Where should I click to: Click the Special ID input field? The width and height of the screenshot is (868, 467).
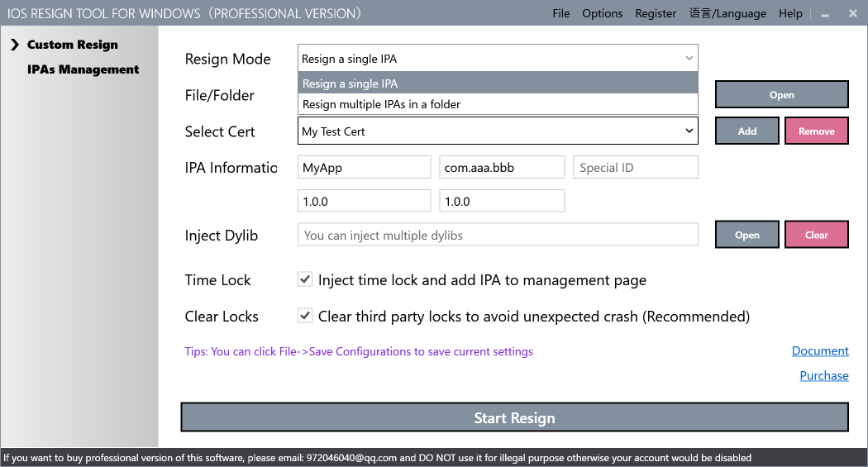(635, 168)
